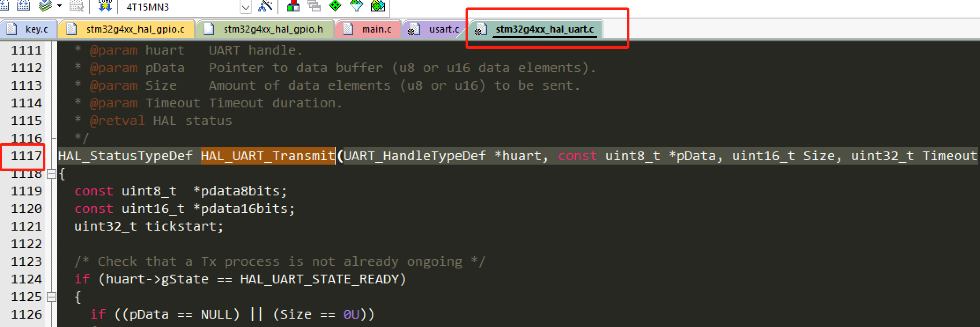The image size is (980, 327).
Task: Click the Timeout parameter on line 1117
Action: point(950,156)
